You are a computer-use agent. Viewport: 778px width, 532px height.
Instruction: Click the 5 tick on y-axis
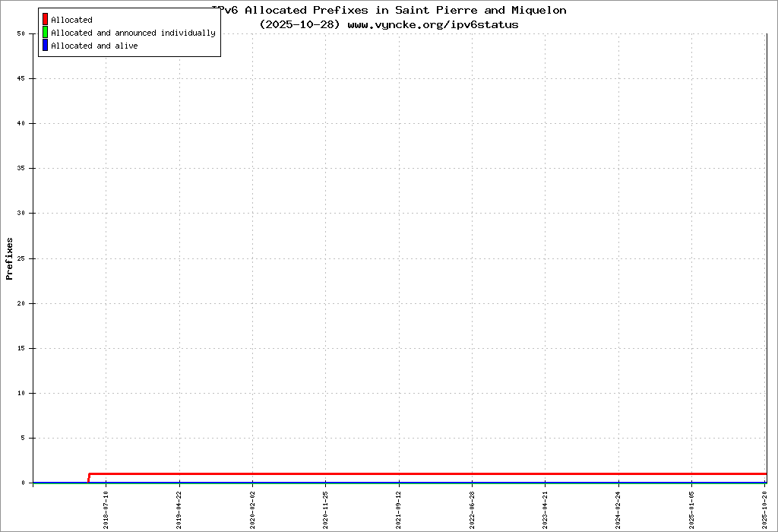[23, 438]
